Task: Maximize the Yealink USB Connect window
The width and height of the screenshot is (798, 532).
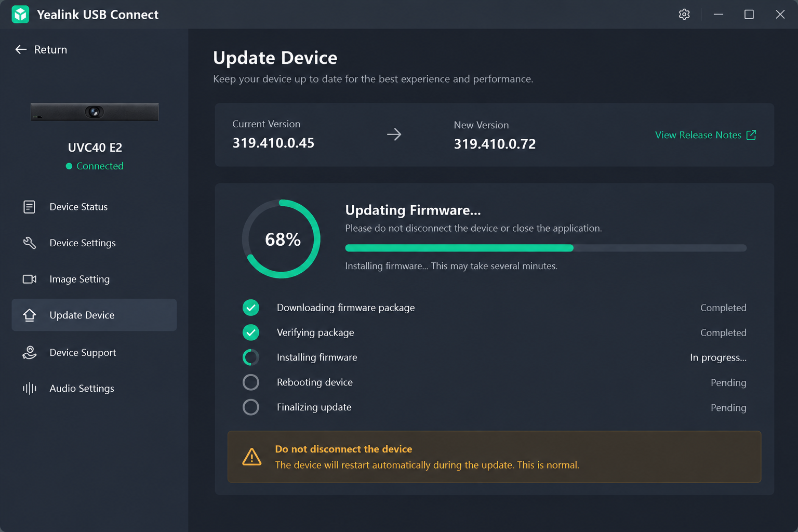Action: pyautogui.click(x=749, y=15)
